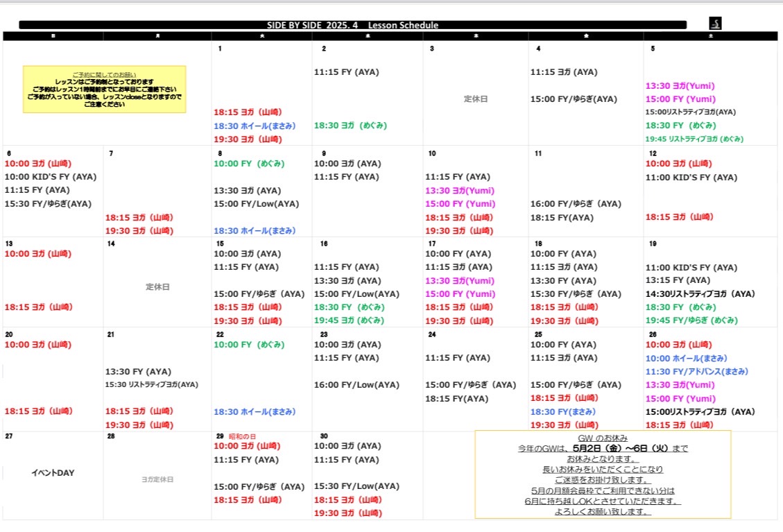Click '15:00 FY/Low(AYA)' on April 16

click(x=356, y=293)
